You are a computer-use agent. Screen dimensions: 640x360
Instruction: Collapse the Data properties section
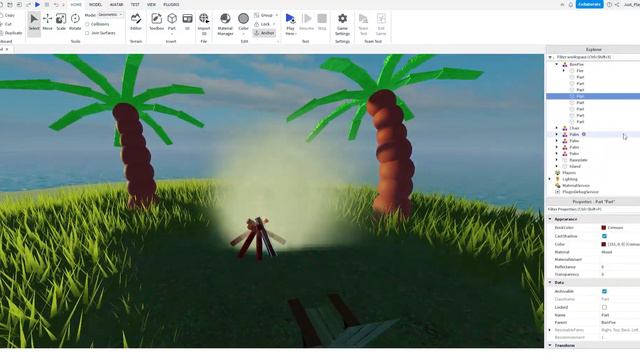point(550,282)
